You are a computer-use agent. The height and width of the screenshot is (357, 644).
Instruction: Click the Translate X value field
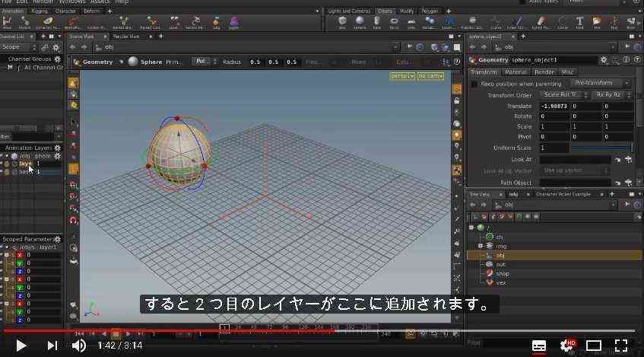click(x=554, y=106)
